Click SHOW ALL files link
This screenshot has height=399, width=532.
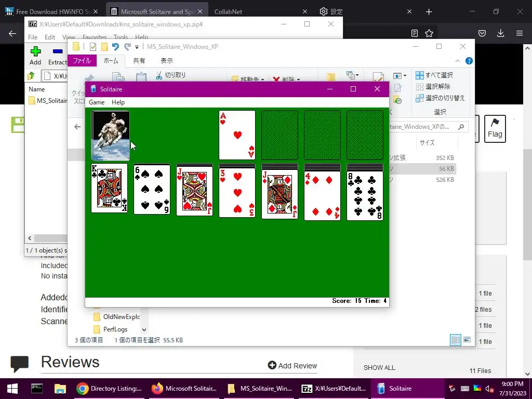tap(379, 368)
